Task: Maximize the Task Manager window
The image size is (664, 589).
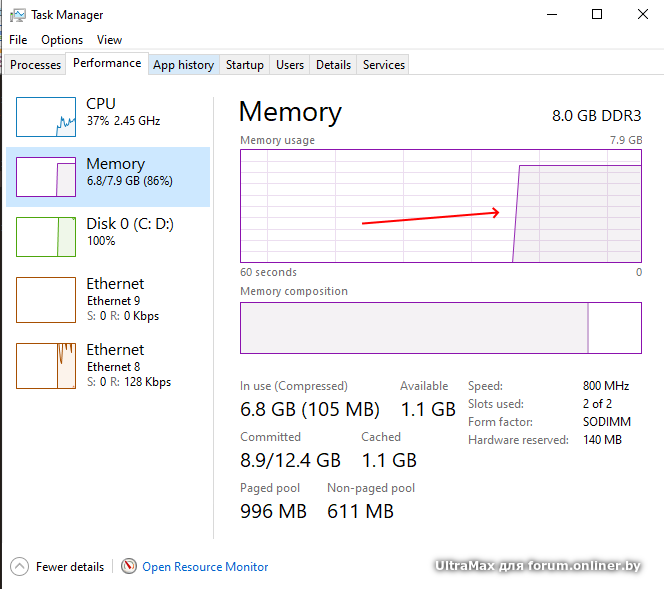Action: pyautogui.click(x=597, y=15)
